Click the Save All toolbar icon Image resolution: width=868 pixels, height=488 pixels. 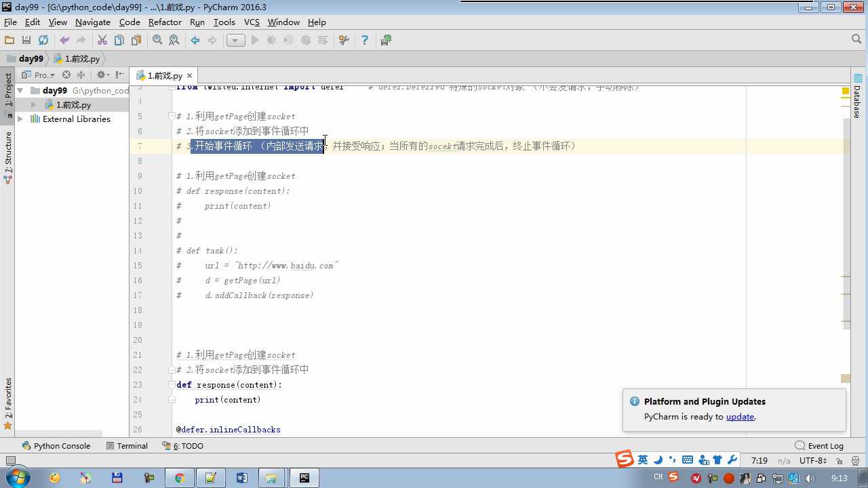click(x=26, y=41)
